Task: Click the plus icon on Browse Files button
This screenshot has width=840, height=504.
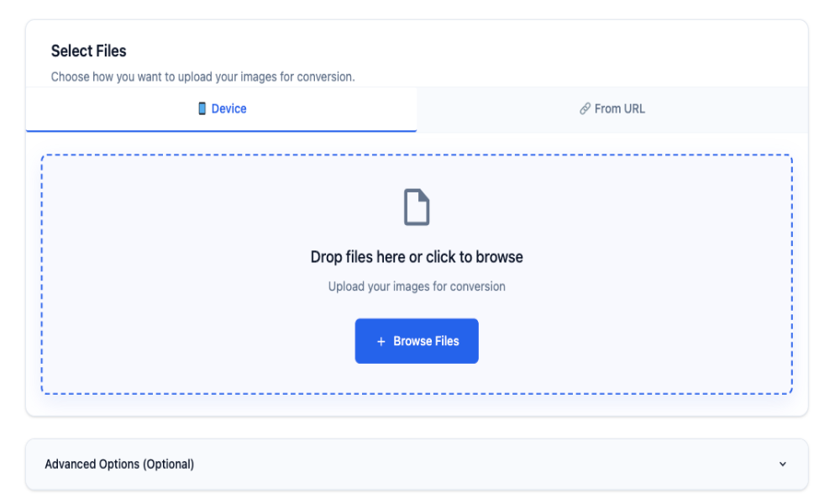Action: click(x=381, y=341)
